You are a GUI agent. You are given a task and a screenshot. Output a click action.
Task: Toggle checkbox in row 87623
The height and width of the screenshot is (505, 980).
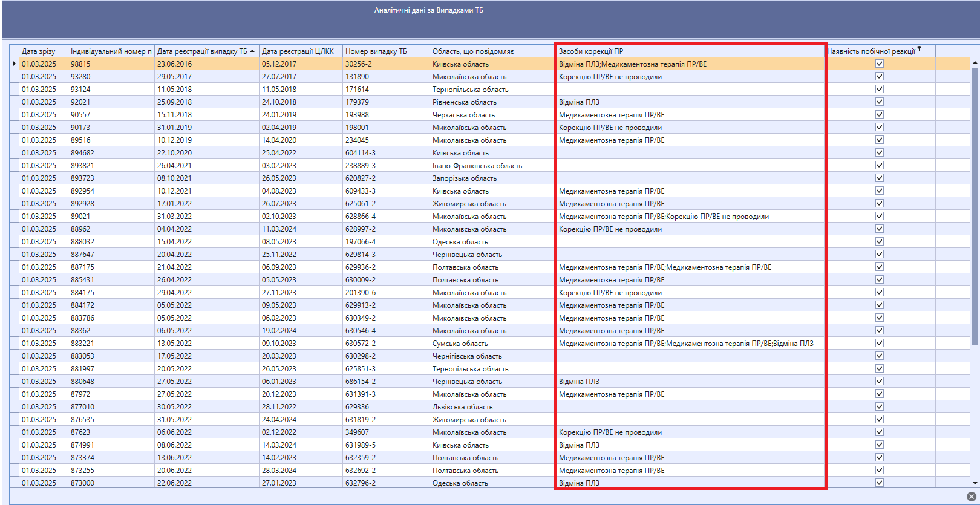880,432
